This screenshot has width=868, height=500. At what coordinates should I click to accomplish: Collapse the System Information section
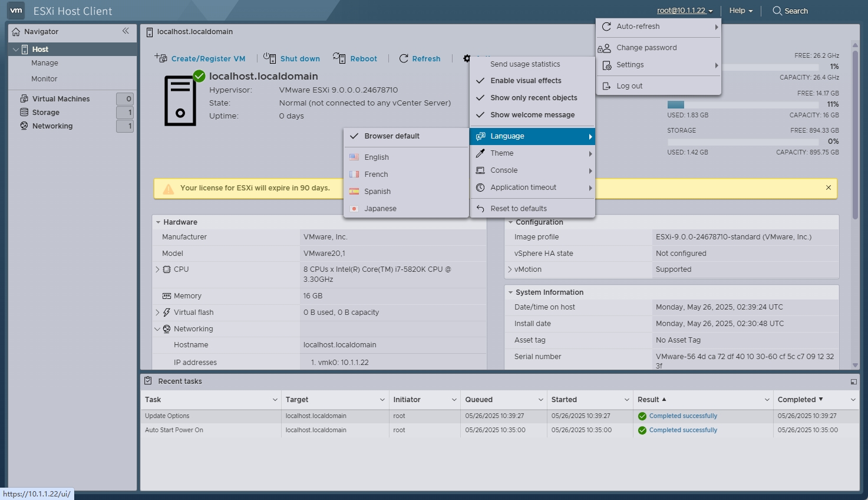pyautogui.click(x=510, y=292)
